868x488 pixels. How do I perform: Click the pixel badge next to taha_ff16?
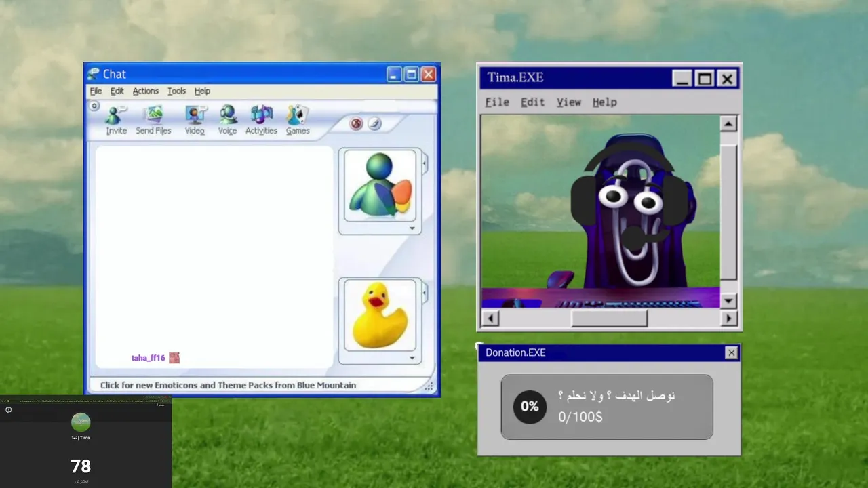tap(174, 358)
